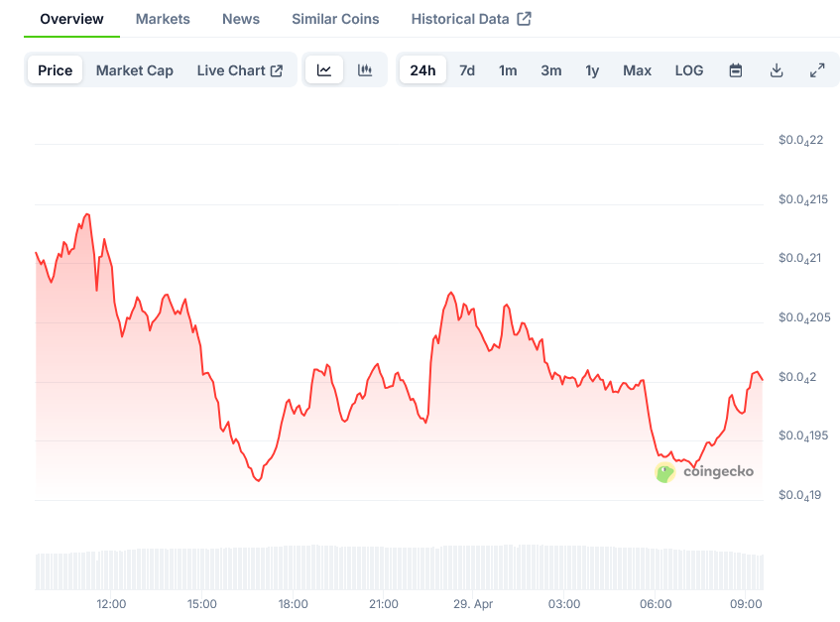
Task: Select the Price chart mode
Action: click(x=56, y=70)
